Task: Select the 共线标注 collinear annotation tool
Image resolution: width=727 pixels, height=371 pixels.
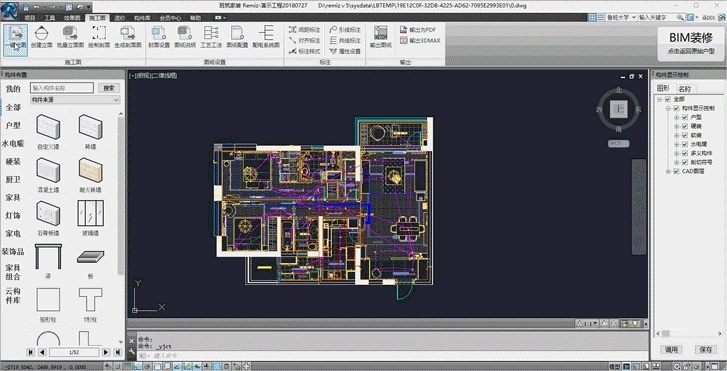Action: (345, 41)
